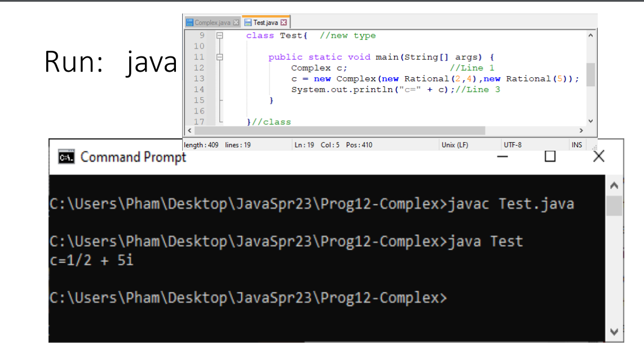The height and width of the screenshot is (350, 644).
Task: Close the Test.java tab
Action: [284, 22]
